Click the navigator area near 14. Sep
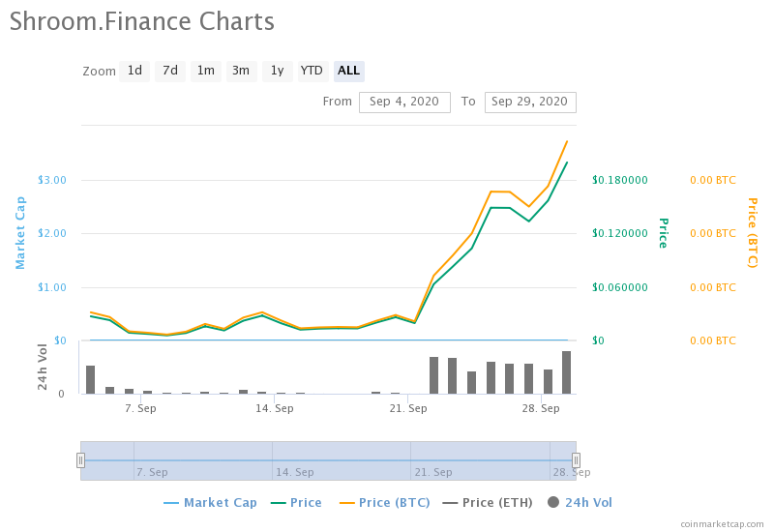774x532 pixels. [295, 472]
